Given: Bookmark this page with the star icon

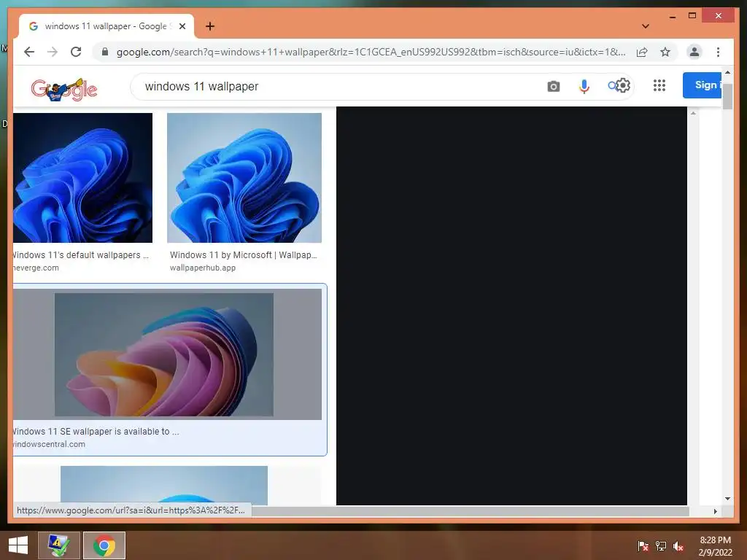Looking at the screenshot, I should coord(665,52).
